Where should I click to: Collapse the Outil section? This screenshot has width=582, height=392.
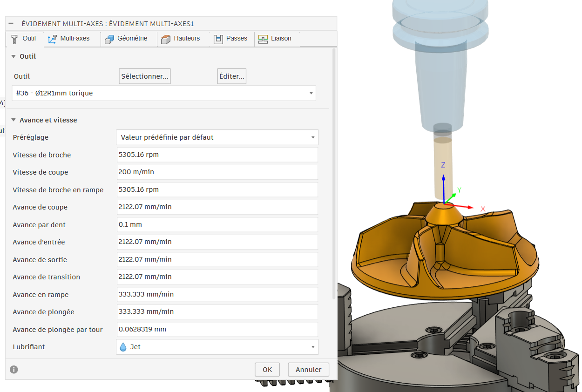coord(14,56)
